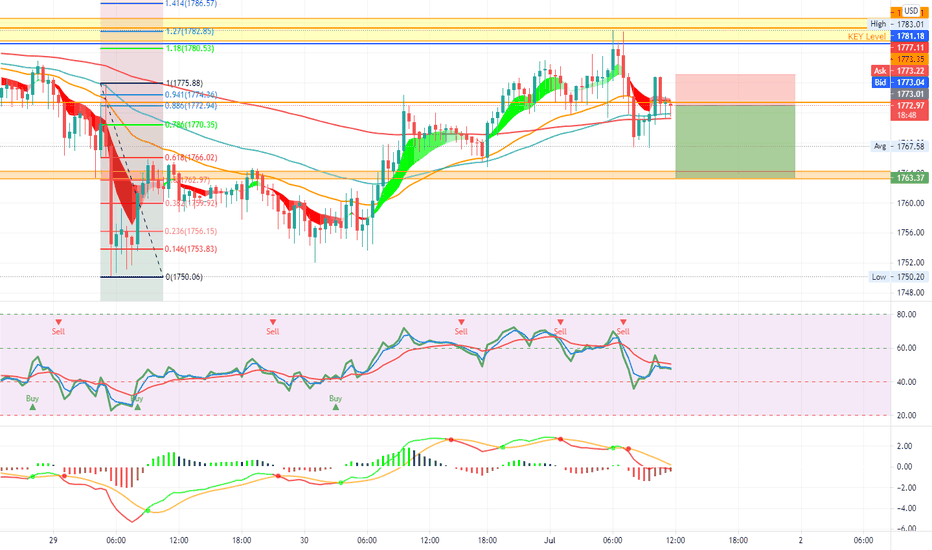This screenshot has width=932, height=550.
Task: Click the Avg 1767.58 label
Action: point(899,146)
